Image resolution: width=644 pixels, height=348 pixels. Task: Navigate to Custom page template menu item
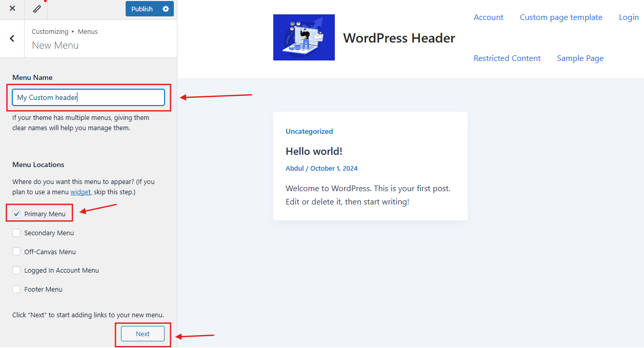point(561,17)
